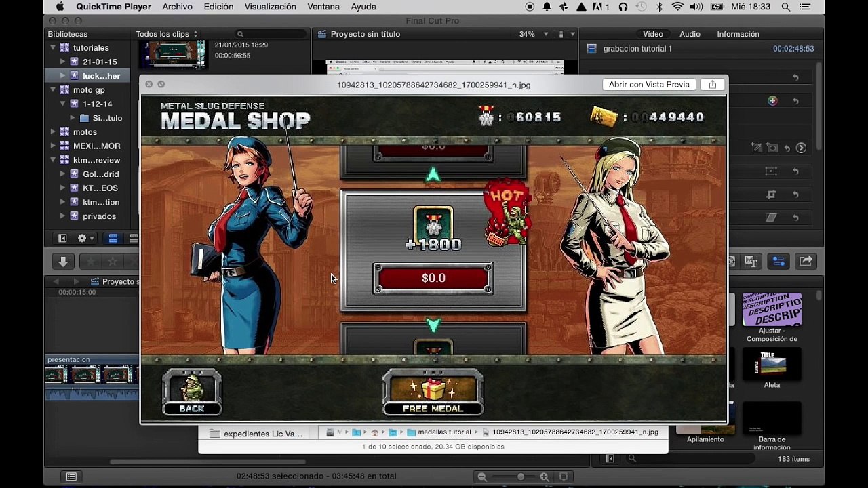Click the volume icon in menu bar
This screenshot has width=868, height=488.
pyautogui.click(x=696, y=7)
